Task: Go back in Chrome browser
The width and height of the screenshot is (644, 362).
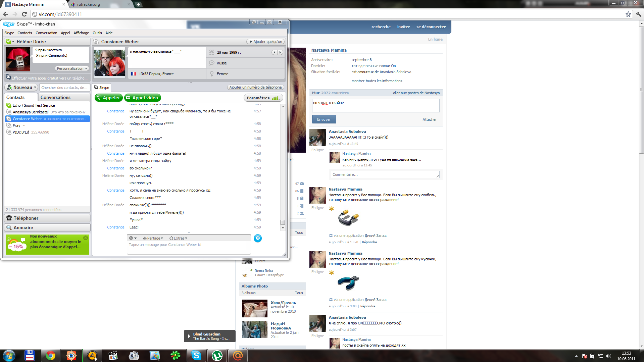Action: [6, 14]
